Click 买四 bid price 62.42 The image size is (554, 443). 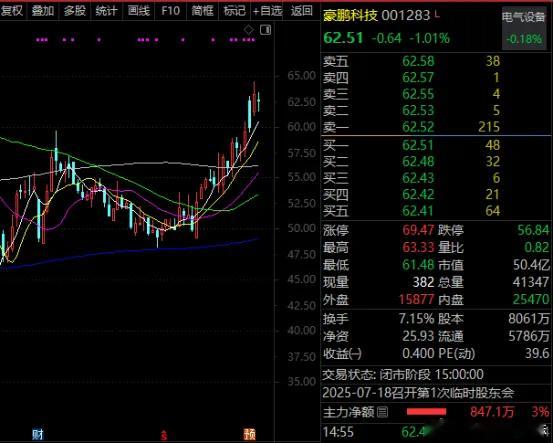(x=418, y=194)
